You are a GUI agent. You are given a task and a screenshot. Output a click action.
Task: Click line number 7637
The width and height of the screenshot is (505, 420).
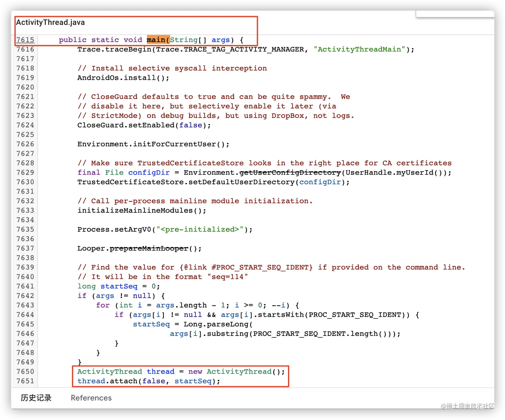pyautogui.click(x=25, y=248)
